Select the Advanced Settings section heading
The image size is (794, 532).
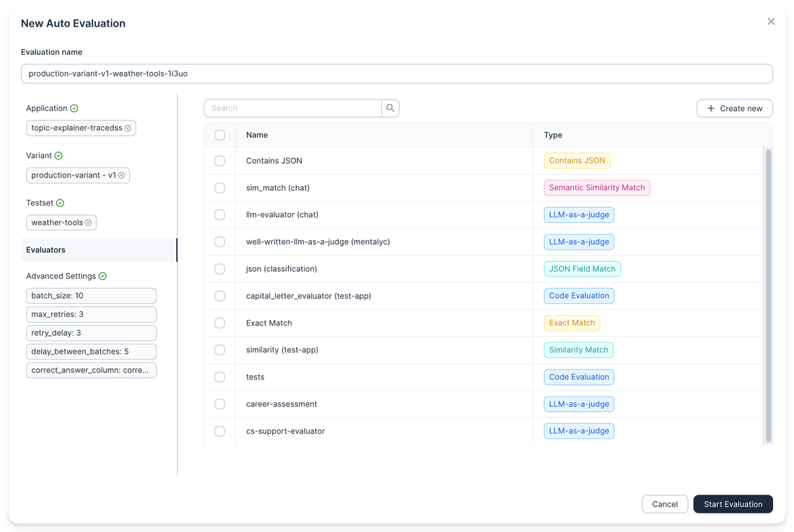59,276
